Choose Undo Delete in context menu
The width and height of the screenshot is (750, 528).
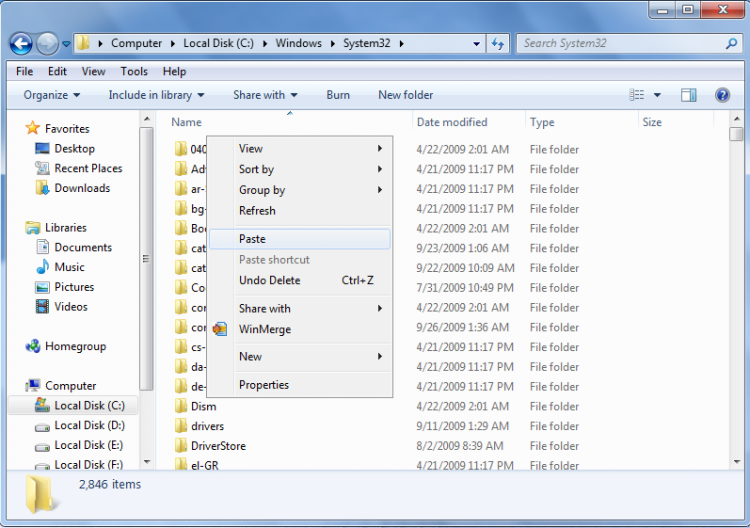click(x=300, y=280)
